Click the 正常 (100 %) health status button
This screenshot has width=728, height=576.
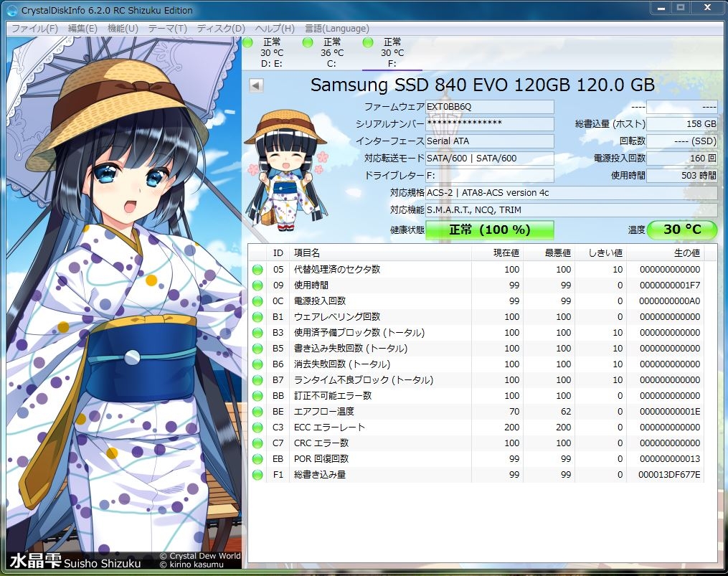pos(489,230)
